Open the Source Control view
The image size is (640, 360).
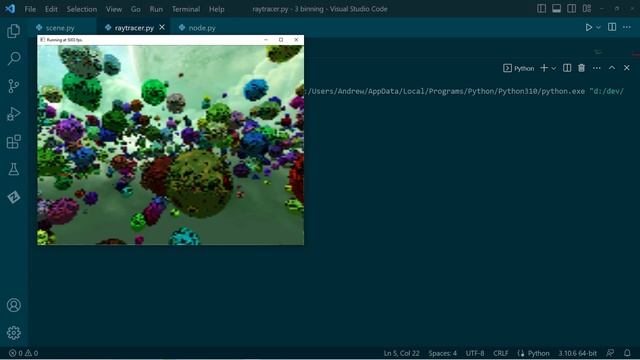(13, 86)
